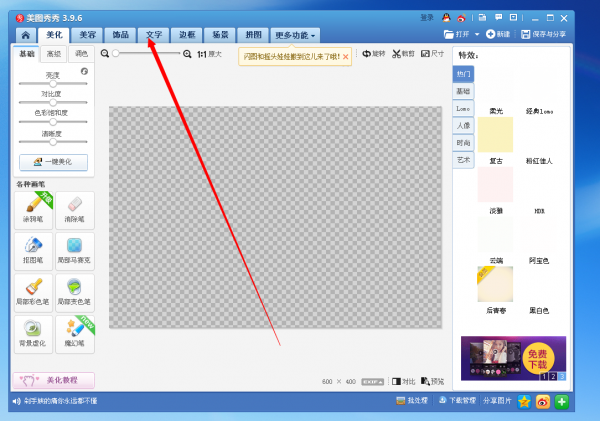The image size is (600, 421).
Task: Toggle 对比 compare view
Action: pyautogui.click(x=403, y=381)
